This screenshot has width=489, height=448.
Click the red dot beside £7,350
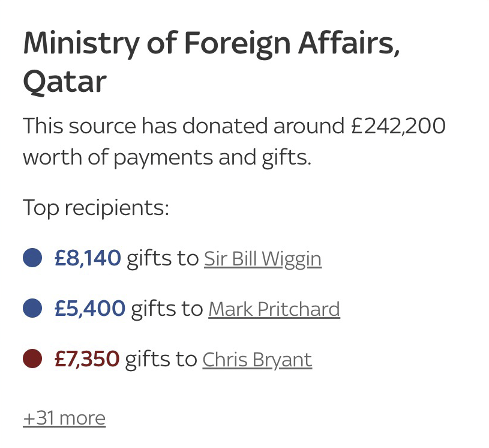[x=32, y=359]
